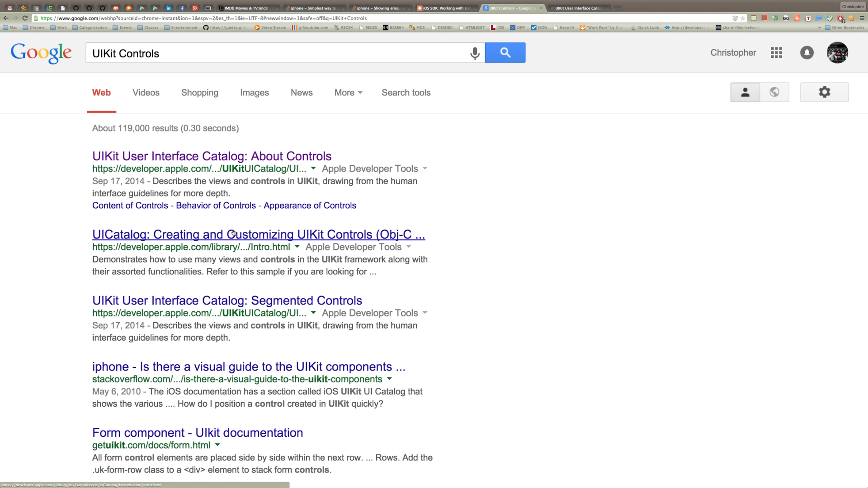This screenshot has height=488, width=868.
Task: Open the Behavior of Controls sublink
Action: (x=216, y=205)
